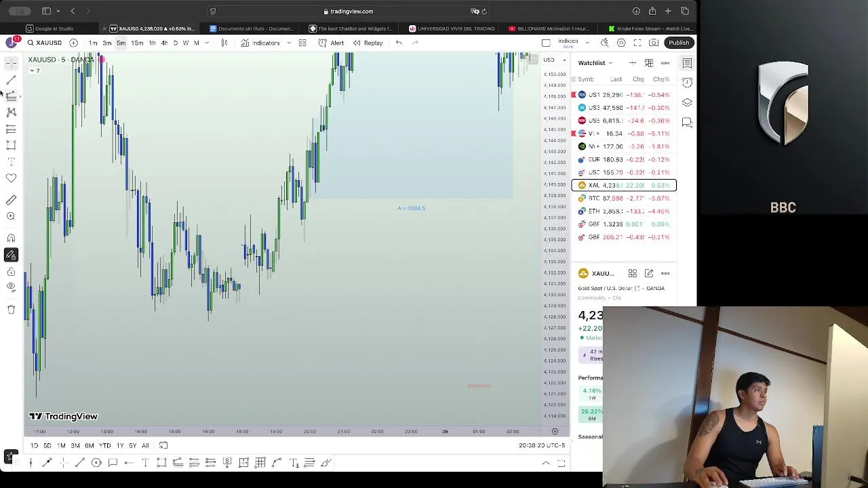
Task: Open the heart icons tool
Action: tap(11, 178)
